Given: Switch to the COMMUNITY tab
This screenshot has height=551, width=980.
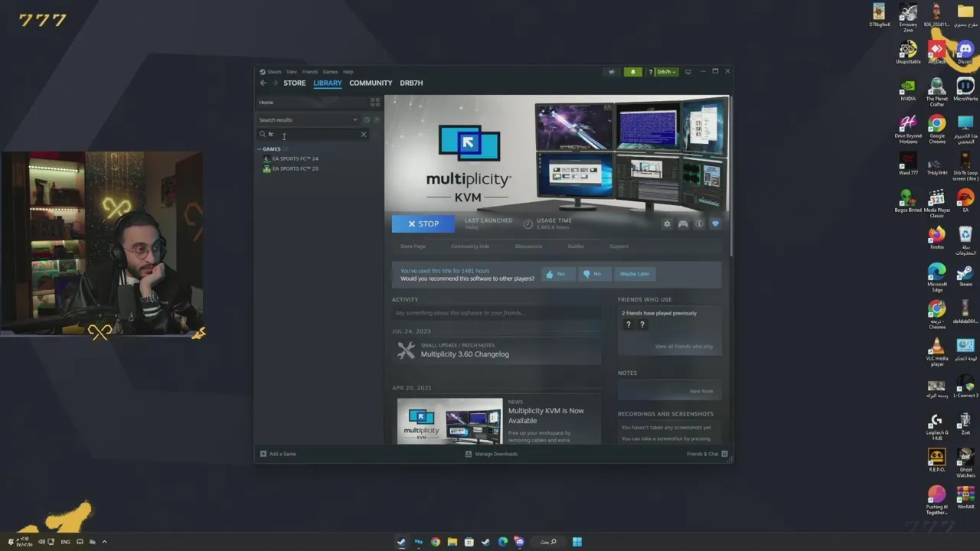Looking at the screenshot, I should [x=371, y=83].
